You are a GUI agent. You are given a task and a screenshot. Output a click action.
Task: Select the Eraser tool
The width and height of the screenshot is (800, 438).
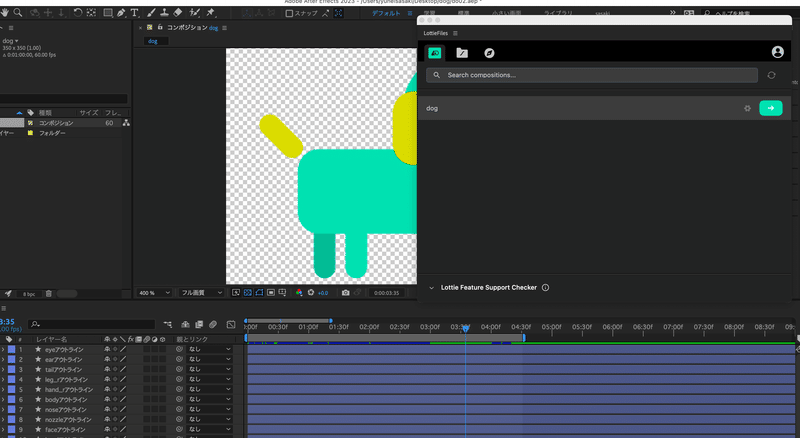178,12
